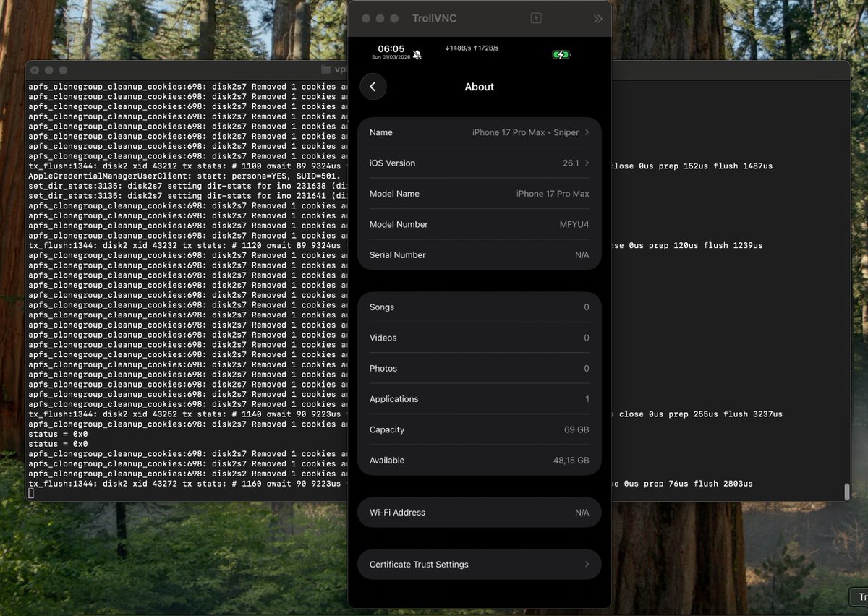Click the Terminal cursor block on the last line
The width and height of the screenshot is (868, 616).
coord(31,493)
